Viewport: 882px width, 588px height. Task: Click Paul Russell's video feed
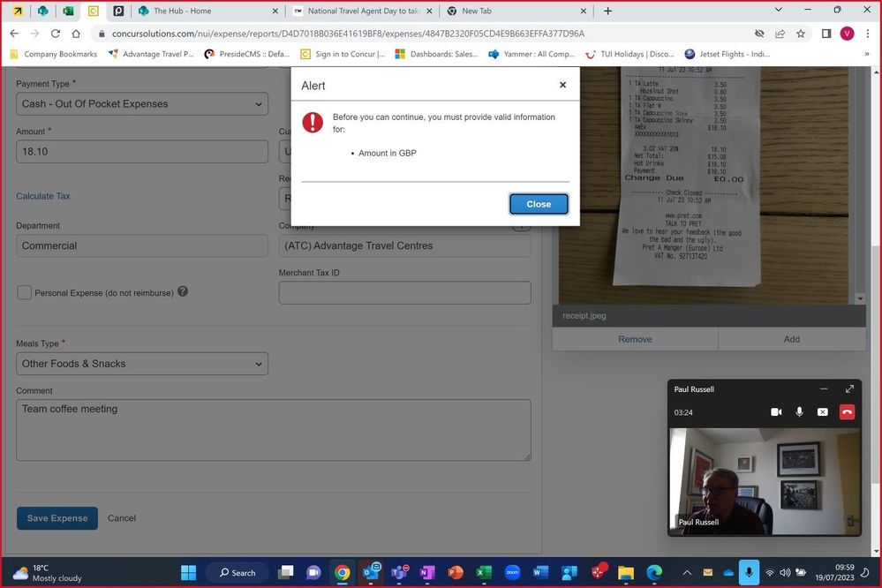[x=765, y=482]
